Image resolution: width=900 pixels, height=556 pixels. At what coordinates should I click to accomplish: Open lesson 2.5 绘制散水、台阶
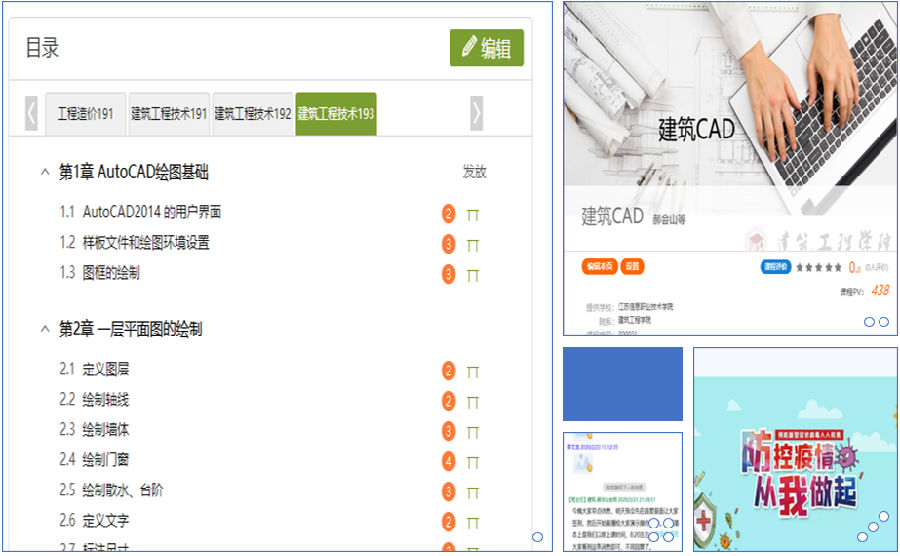(111, 490)
